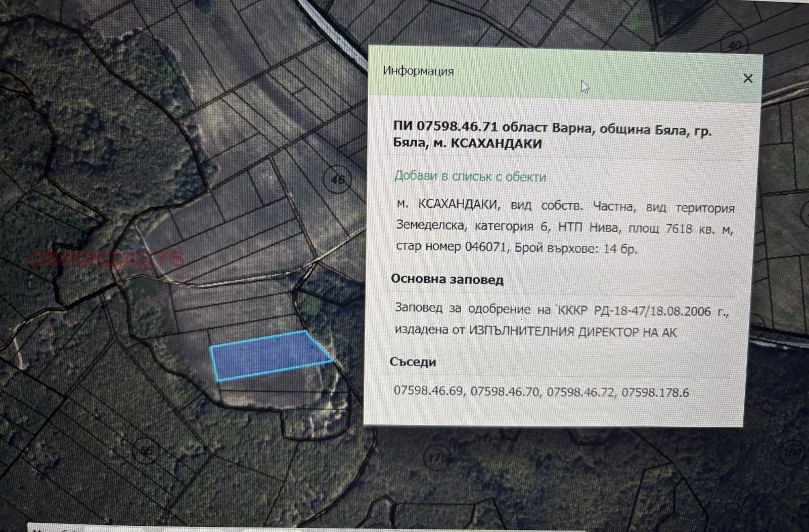This screenshot has width=809, height=532.
Task: Click the 'Добави в списък с обекти' link
Action: tap(470, 176)
